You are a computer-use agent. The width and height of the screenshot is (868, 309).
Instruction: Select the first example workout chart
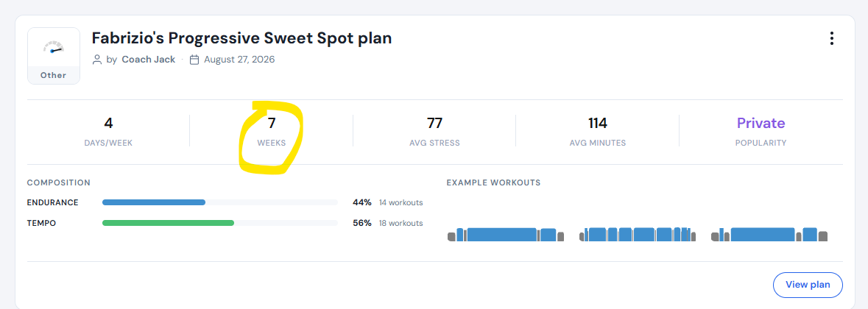pos(505,235)
